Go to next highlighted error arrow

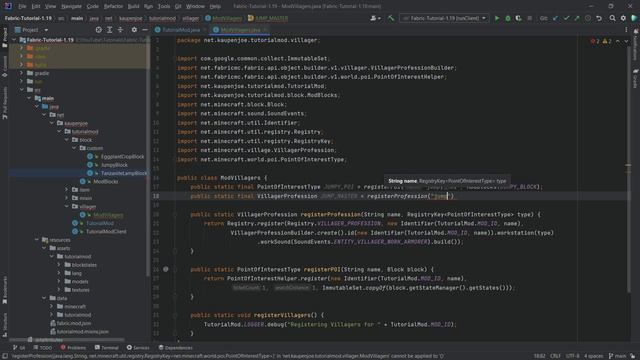tap(627, 41)
